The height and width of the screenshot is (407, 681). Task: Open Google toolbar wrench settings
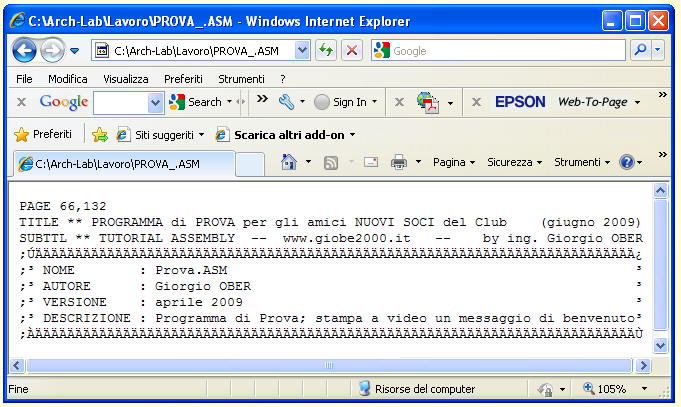point(286,102)
